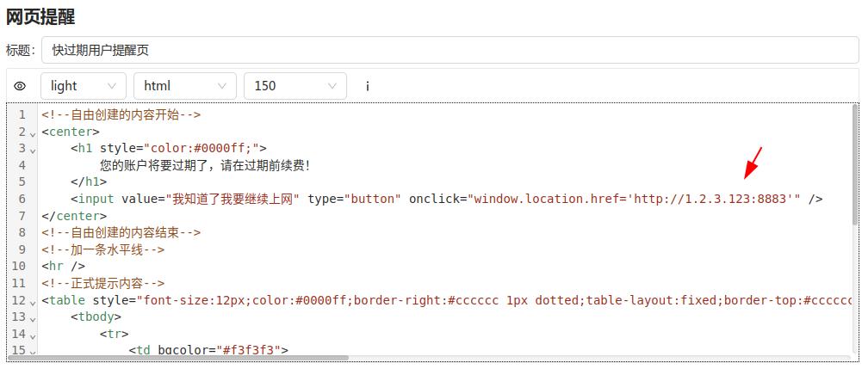This screenshot has height=369, width=868.
Task: Collapse the tr row on line 14
Action: [32, 335]
